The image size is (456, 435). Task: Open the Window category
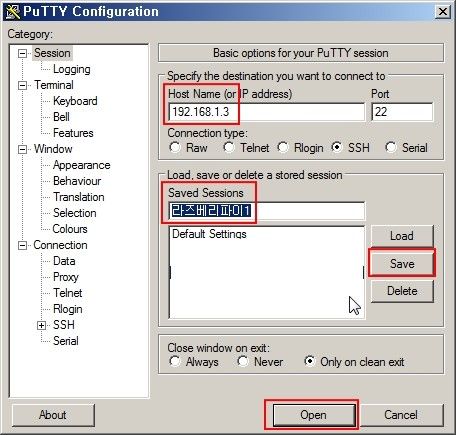(x=53, y=149)
